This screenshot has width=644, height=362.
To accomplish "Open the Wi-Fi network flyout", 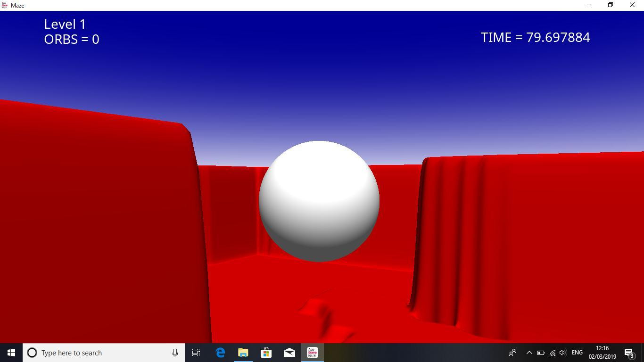I will coord(552,353).
